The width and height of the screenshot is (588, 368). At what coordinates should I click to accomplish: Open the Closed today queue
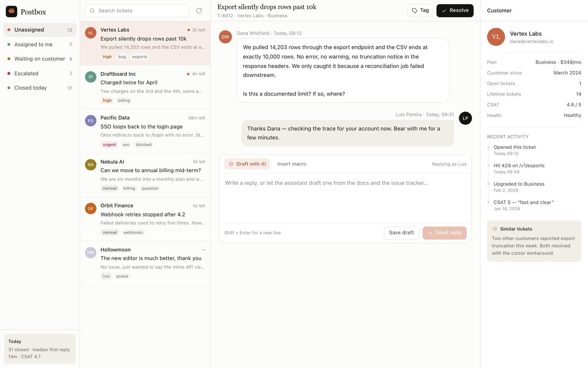tap(40, 88)
